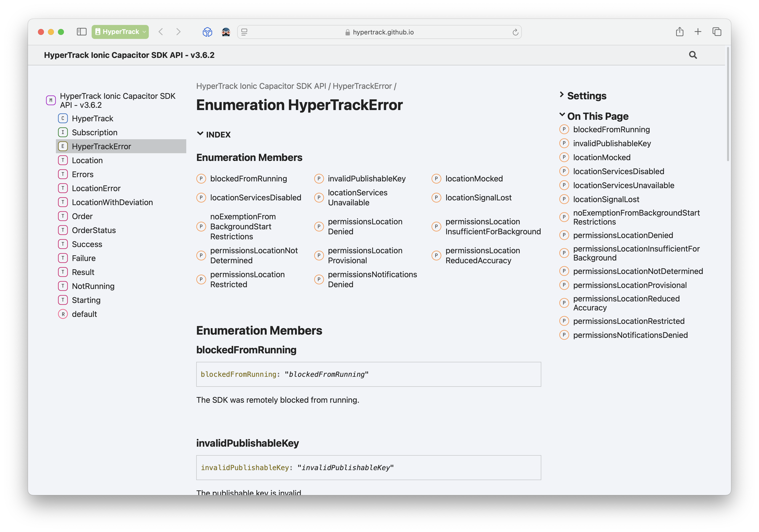Click the masked face extension icon
Image resolution: width=759 pixels, height=532 pixels.
(226, 32)
